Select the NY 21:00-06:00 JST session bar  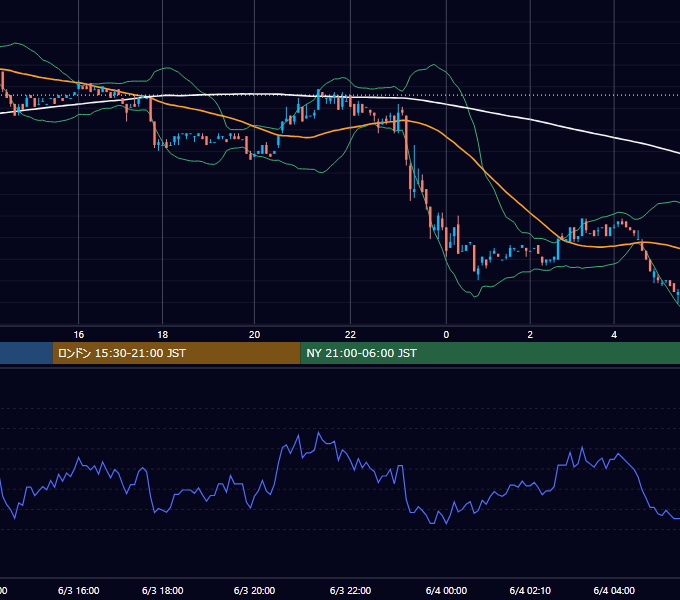[x=490, y=353]
